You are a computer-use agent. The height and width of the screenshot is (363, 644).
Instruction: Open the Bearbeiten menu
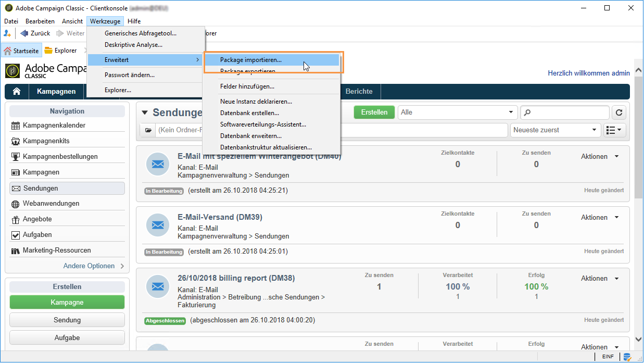(40, 21)
